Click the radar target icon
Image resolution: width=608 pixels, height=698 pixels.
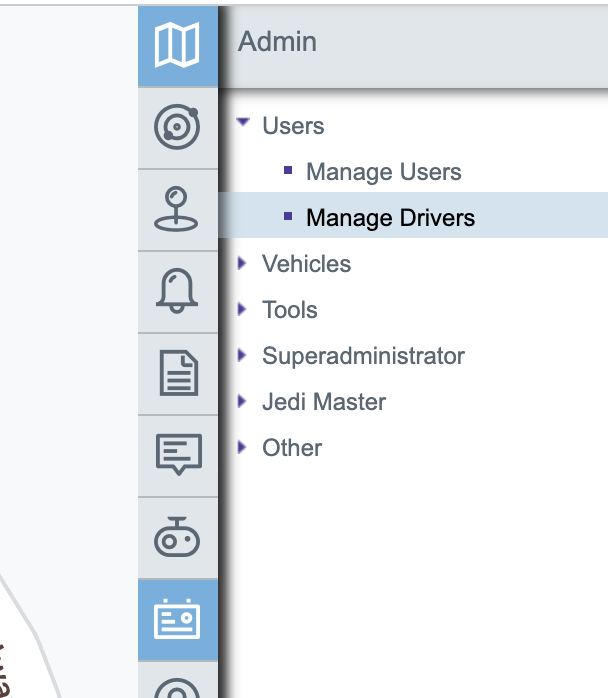pyautogui.click(x=177, y=127)
